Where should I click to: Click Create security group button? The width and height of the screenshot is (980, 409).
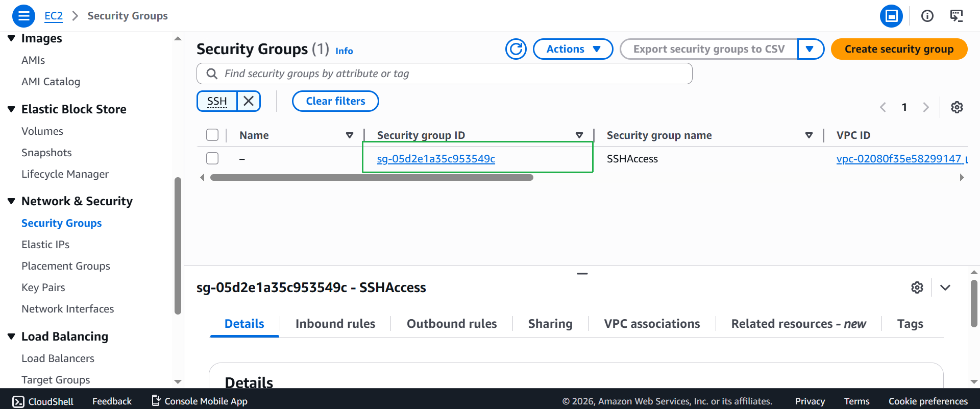[x=899, y=49]
